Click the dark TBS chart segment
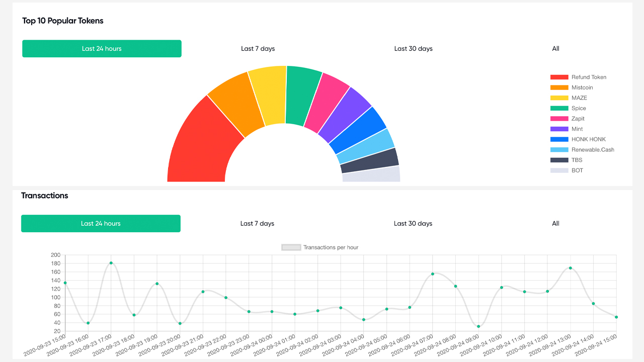 pyautogui.click(x=370, y=161)
